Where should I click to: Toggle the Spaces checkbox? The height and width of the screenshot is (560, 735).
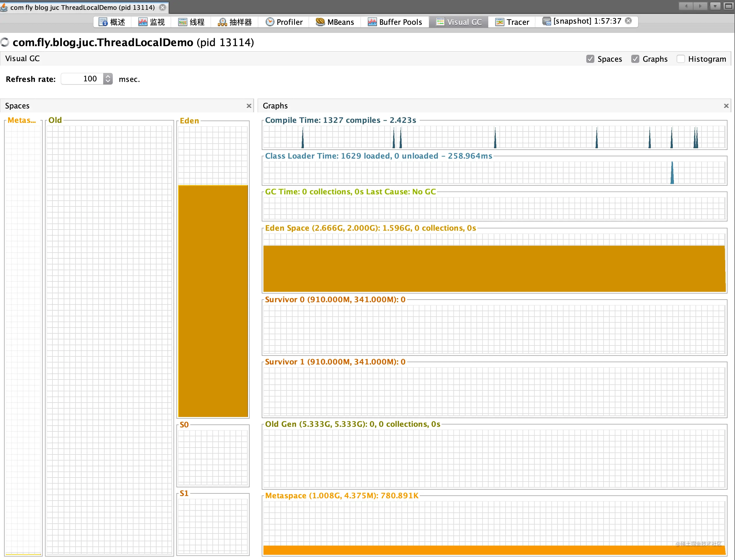590,59
